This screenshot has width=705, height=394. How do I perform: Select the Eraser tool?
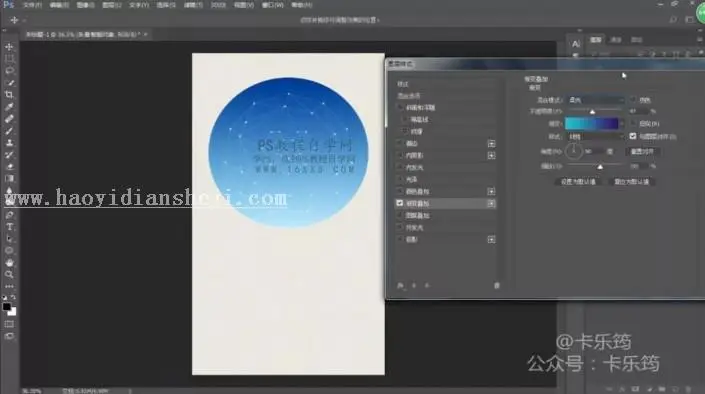pyautogui.click(x=9, y=167)
